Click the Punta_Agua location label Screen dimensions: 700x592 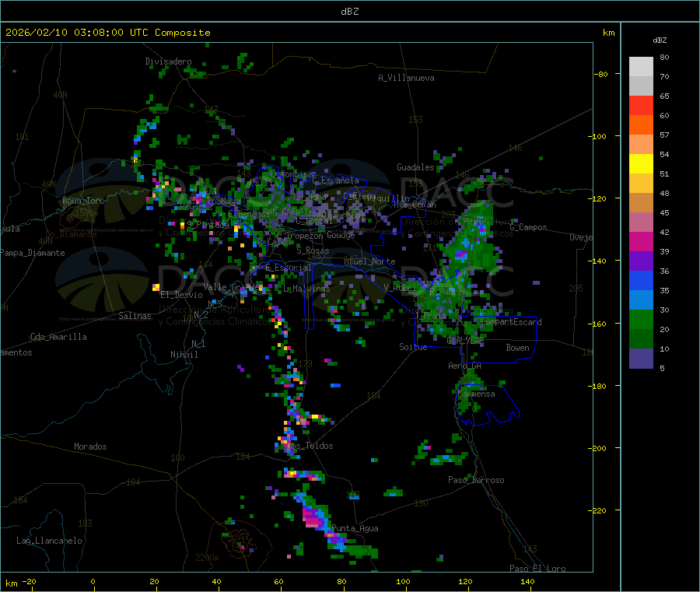click(x=355, y=528)
